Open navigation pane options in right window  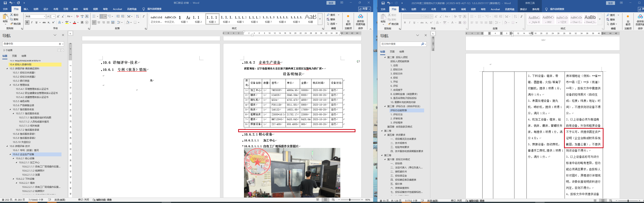(x=418, y=36)
